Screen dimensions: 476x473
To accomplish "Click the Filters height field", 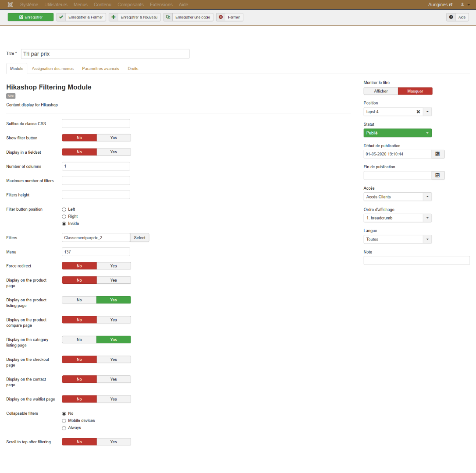I will 96,195.
